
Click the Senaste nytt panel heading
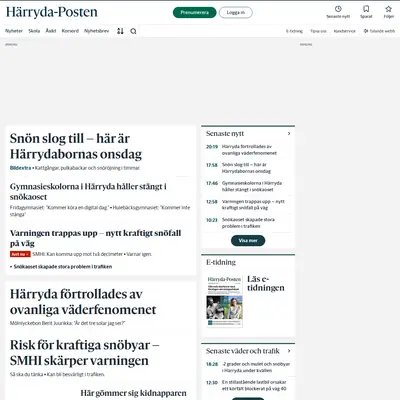(225, 133)
